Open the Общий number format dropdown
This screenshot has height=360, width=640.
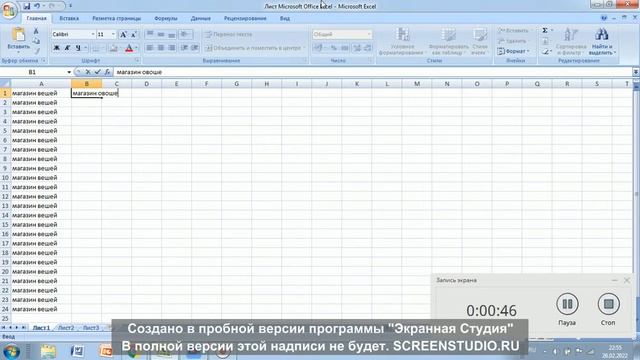click(x=369, y=34)
